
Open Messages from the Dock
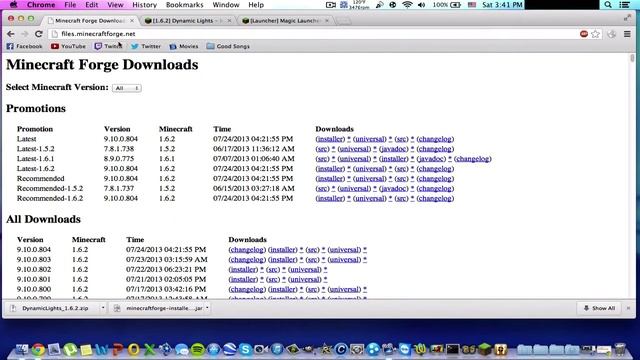[x=182, y=349]
